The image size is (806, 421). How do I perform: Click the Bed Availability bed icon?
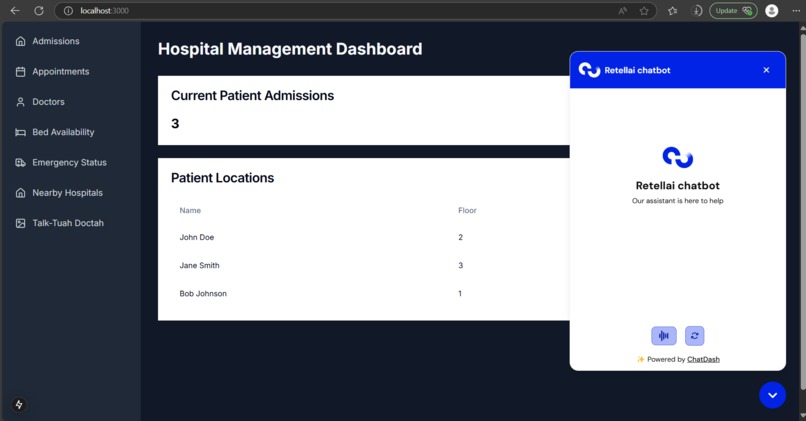pyautogui.click(x=21, y=132)
